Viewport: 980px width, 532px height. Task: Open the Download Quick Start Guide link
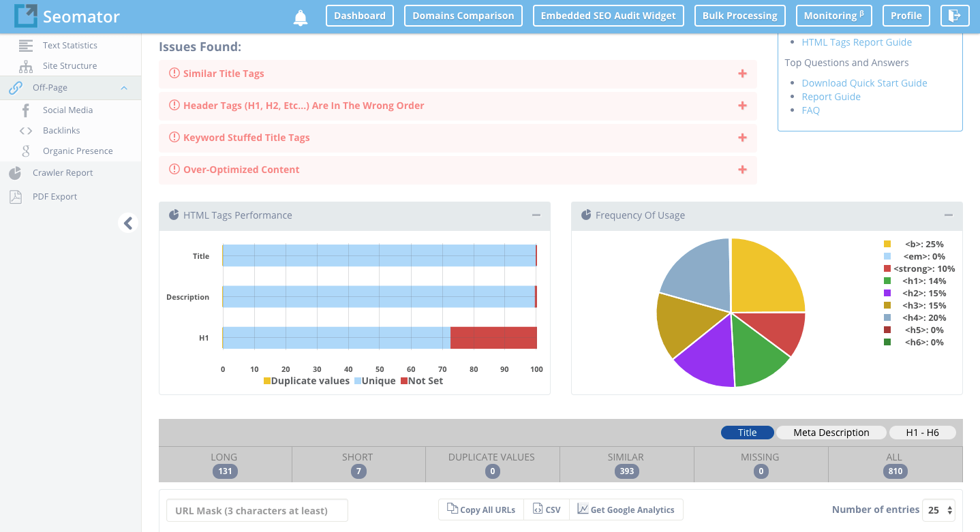coord(864,83)
